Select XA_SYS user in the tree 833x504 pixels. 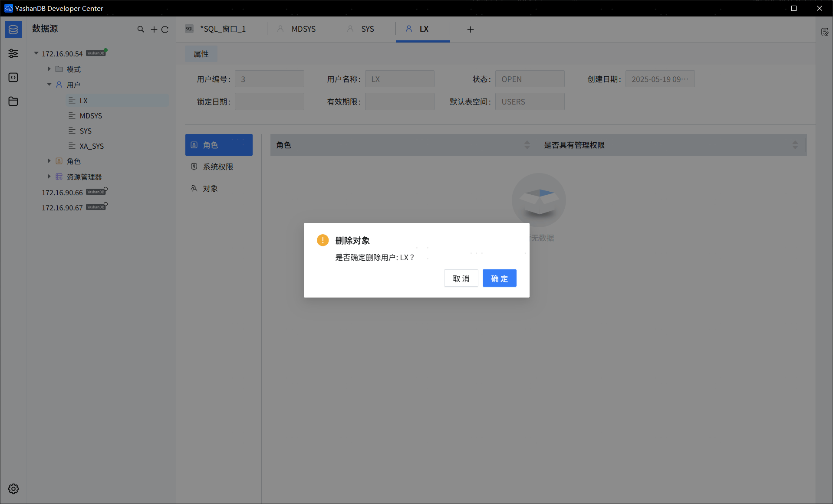coord(92,146)
